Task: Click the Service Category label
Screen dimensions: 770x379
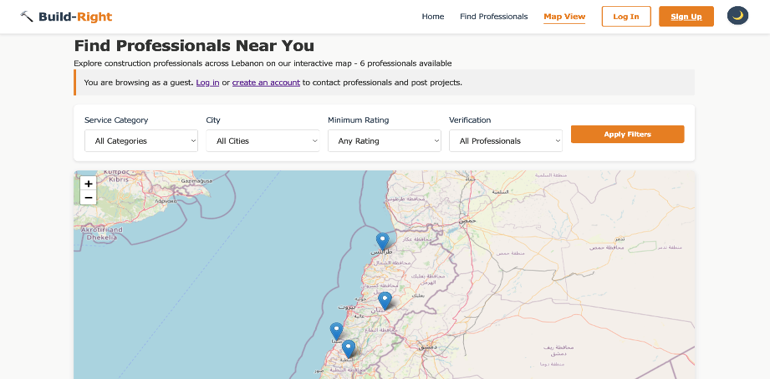Action: click(116, 120)
